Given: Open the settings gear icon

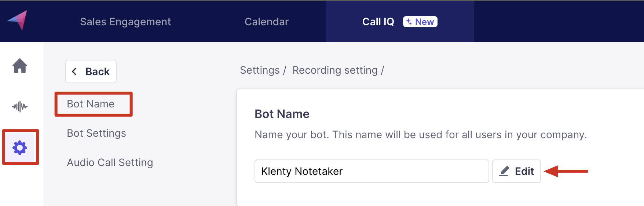Looking at the screenshot, I should [x=20, y=148].
